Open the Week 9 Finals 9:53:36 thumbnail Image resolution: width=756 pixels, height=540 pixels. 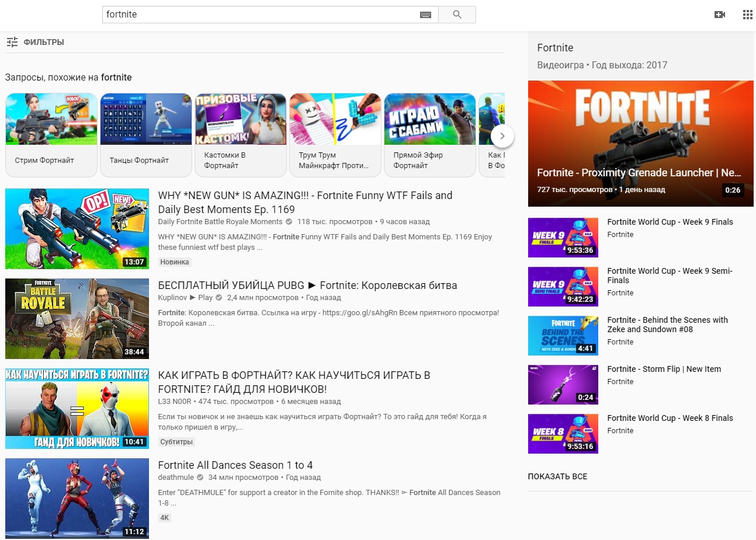pyautogui.click(x=563, y=238)
